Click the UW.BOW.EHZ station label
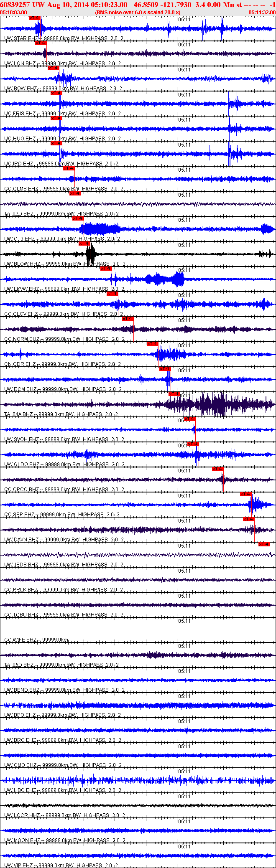The image size is (276, 868). click(21, 89)
